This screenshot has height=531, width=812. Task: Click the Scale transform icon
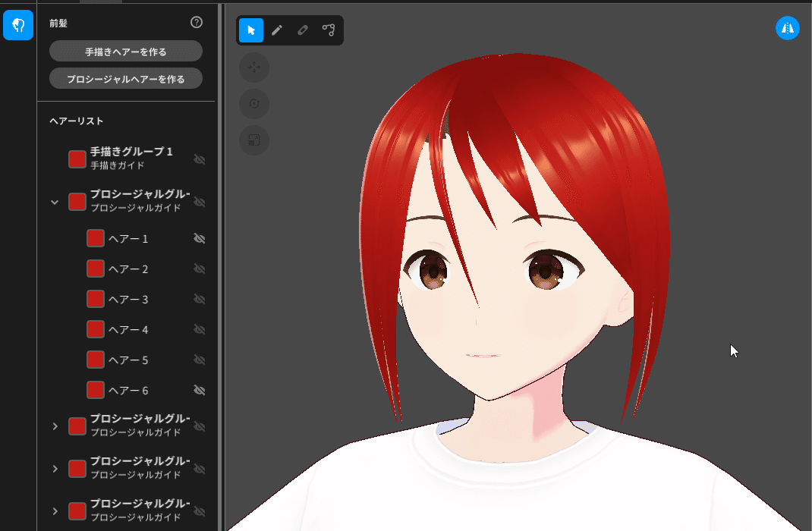(253, 140)
